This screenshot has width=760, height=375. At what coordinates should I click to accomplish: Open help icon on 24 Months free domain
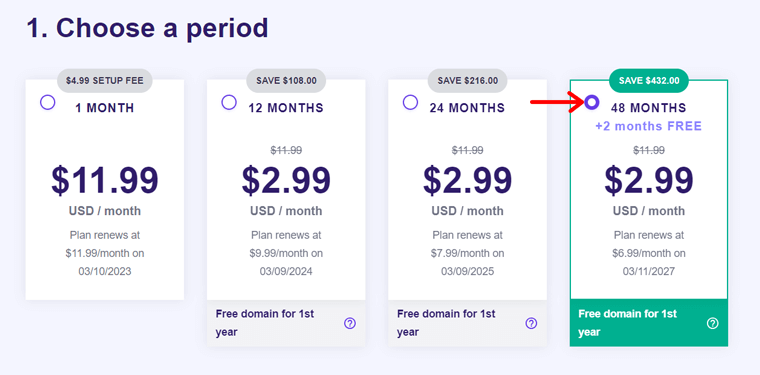click(531, 323)
